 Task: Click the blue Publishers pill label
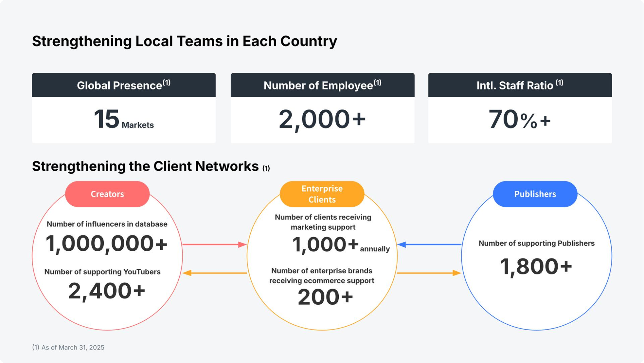click(x=535, y=194)
